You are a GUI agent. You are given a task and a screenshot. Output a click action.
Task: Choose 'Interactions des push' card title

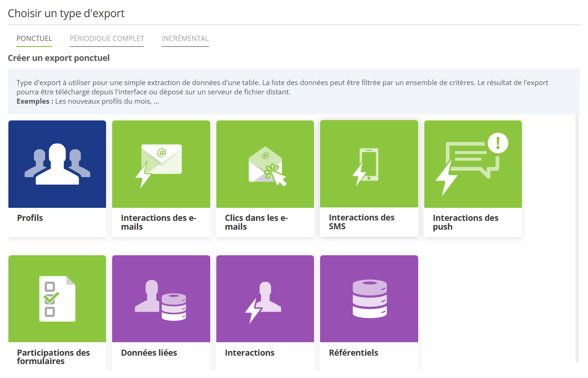tap(465, 222)
